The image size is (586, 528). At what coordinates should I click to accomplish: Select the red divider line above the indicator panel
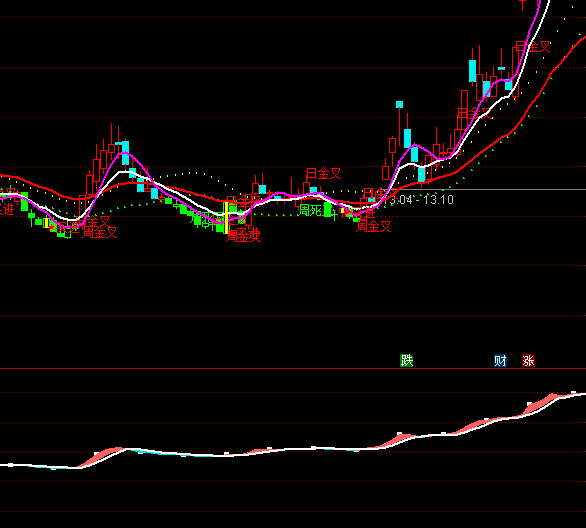coord(293,369)
